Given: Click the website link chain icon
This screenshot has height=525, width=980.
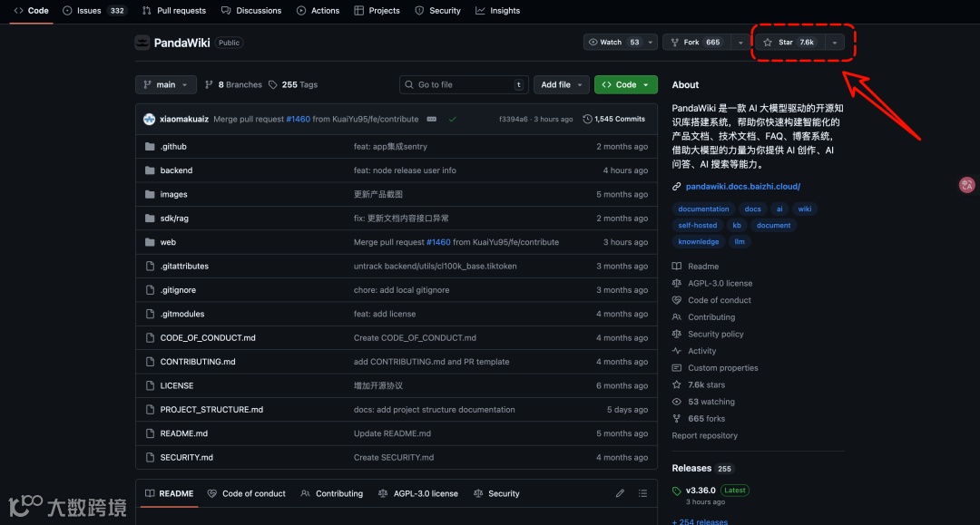Looking at the screenshot, I should 677,187.
